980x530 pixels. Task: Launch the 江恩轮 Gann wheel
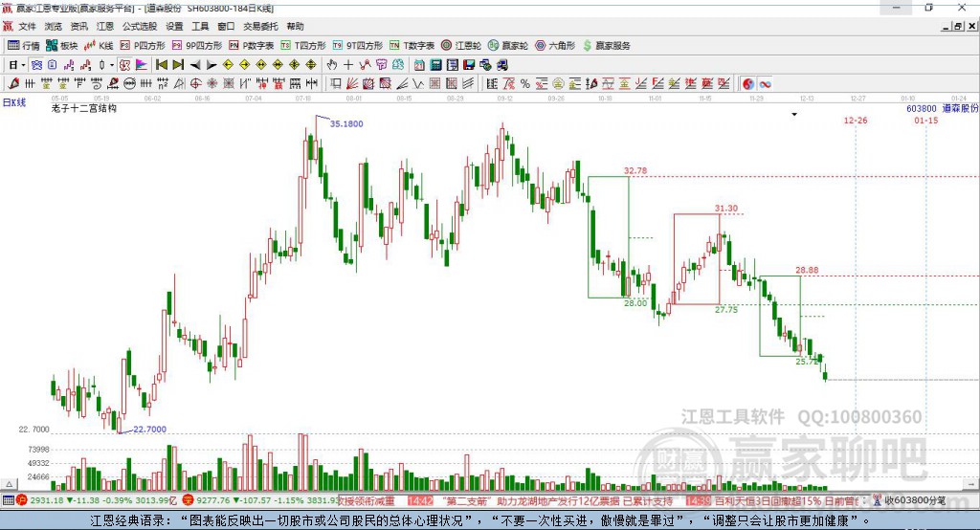tap(461, 46)
